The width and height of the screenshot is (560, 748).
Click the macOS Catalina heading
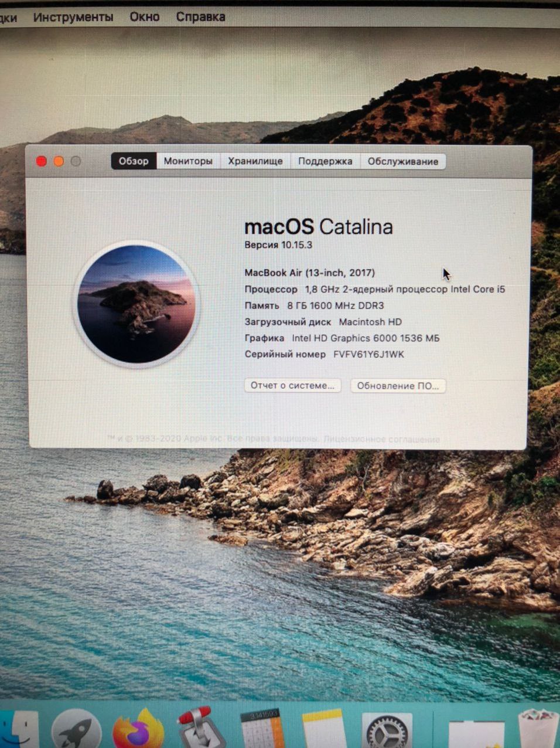tap(319, 227)
